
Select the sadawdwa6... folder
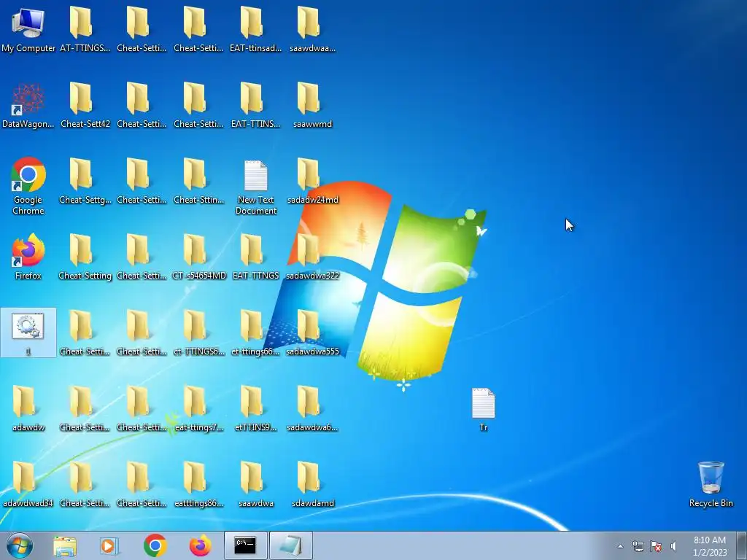[312, 408]
